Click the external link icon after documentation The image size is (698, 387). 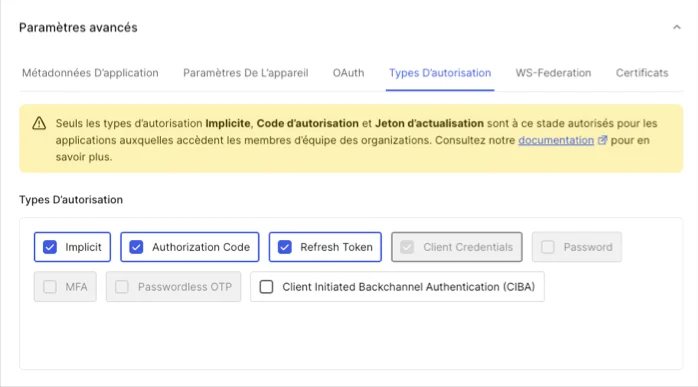(602, 140)
